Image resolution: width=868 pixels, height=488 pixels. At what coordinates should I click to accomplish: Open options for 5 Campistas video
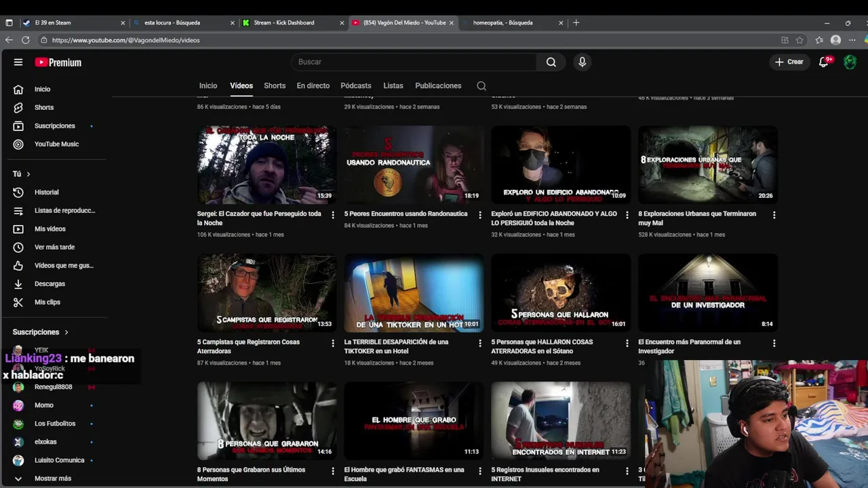(333, 343)
